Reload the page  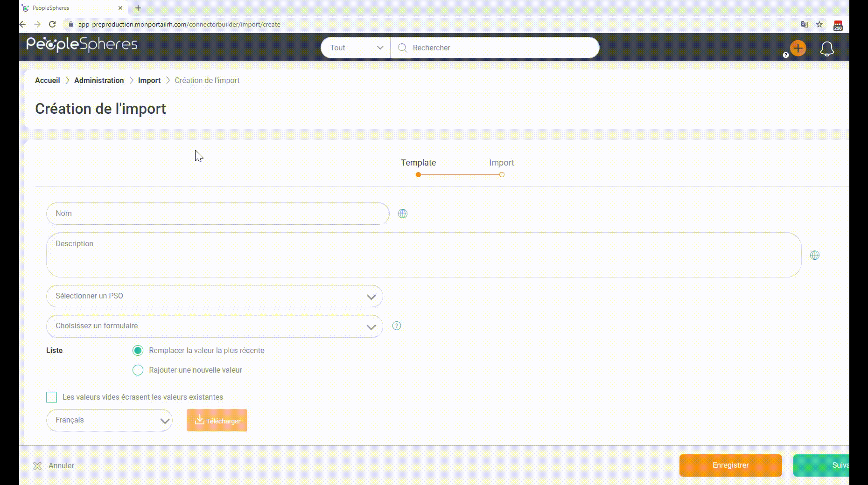(52, 24)
